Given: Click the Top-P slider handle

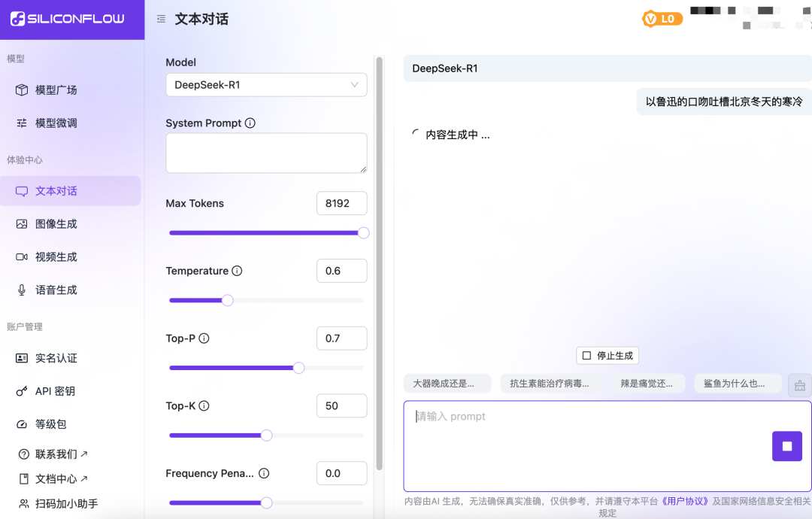Looking at the screenshot, I should [298, 368].
